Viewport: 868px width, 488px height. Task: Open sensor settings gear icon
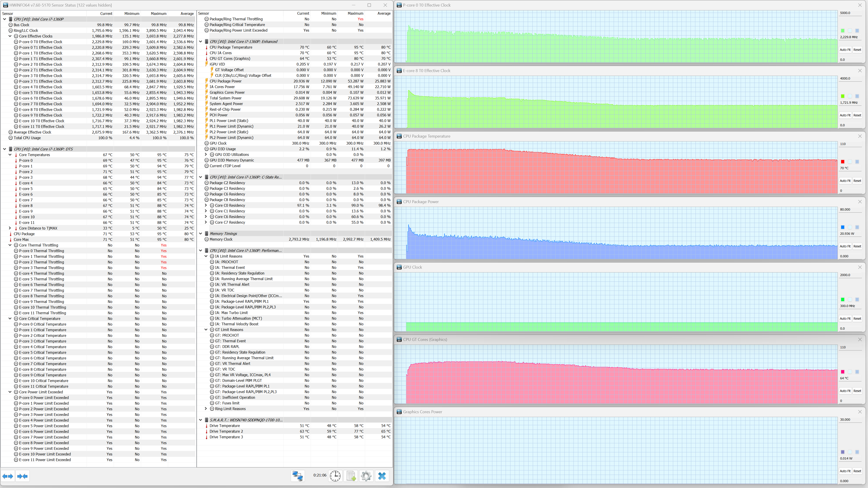(366, 476)
